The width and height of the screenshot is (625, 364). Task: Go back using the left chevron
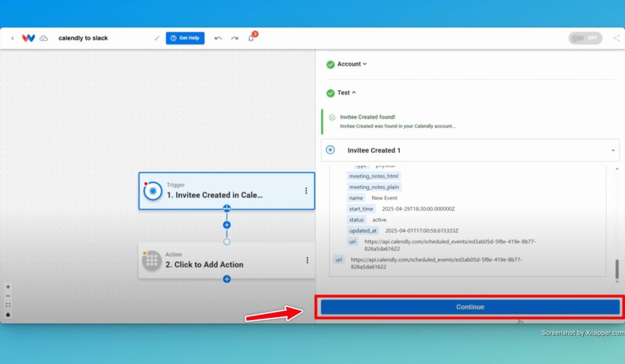(x=12, y=38)
